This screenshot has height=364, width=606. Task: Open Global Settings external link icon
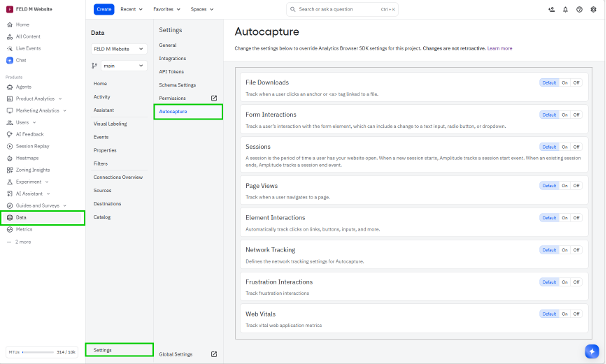214,354
